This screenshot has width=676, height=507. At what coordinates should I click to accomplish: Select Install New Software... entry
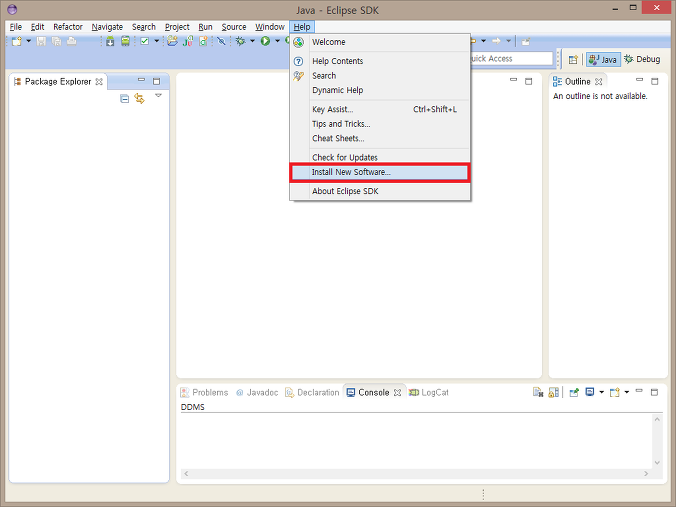(x=380, y=172)
